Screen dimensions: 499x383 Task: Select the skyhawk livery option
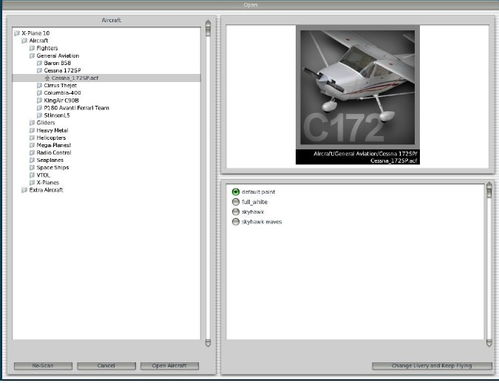pyautogui.click(x=236, y=212)
